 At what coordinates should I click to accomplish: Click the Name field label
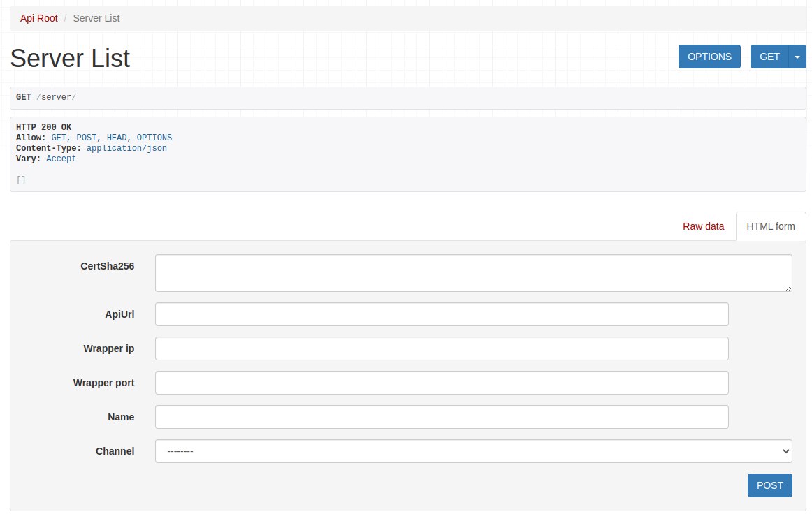pos(121,417)
